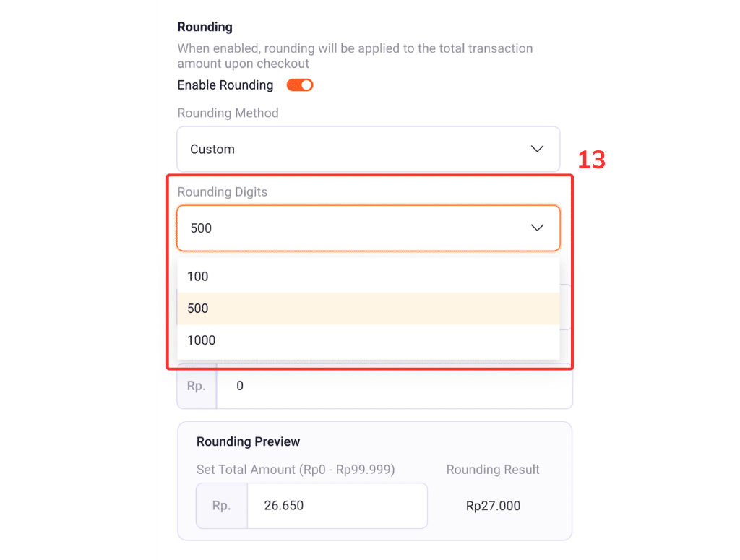Screen dimensions: 740x560
Task: Click the Rounding Digits chevron arrow
Action: [537, 228]
